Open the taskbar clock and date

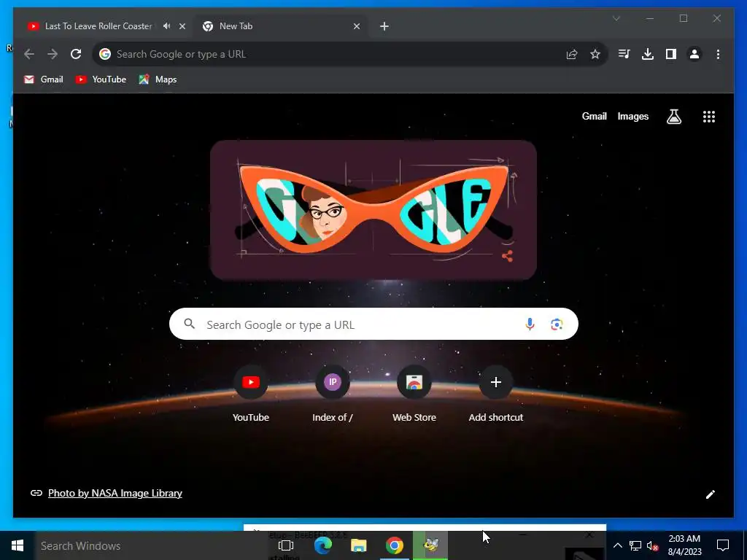pos(684,545)
